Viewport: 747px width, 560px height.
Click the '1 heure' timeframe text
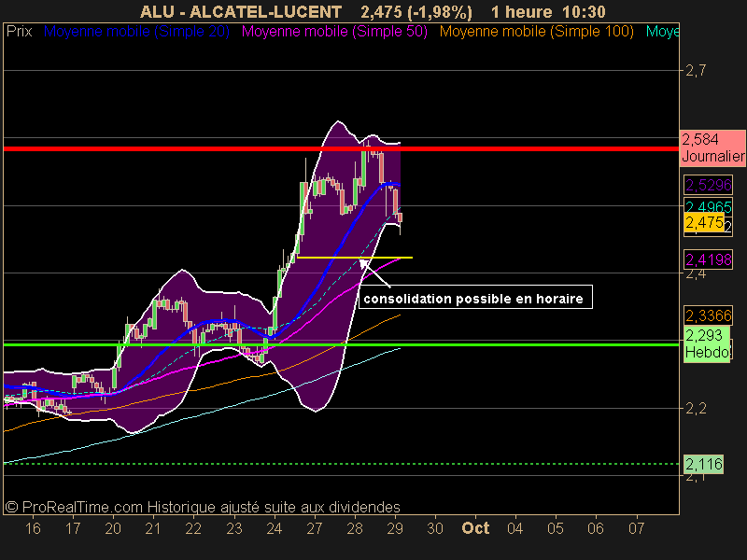[x=521, y=11]
